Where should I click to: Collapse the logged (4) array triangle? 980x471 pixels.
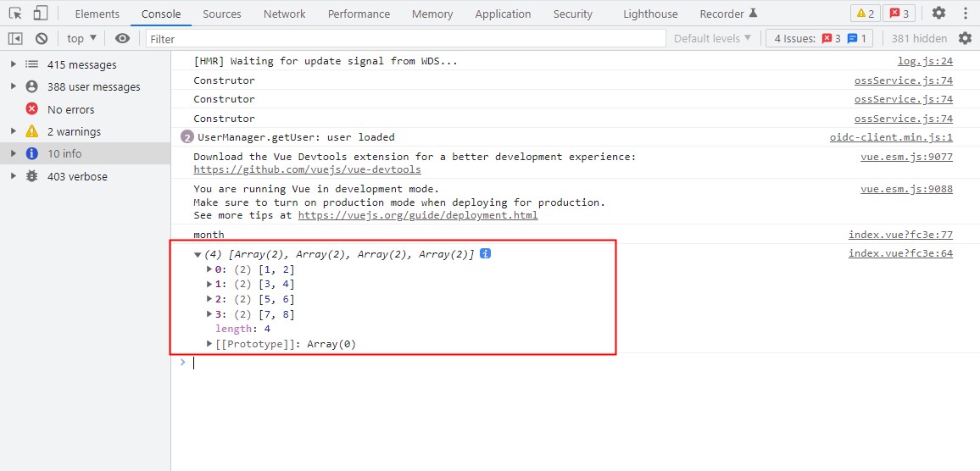(x=198, y=254)
